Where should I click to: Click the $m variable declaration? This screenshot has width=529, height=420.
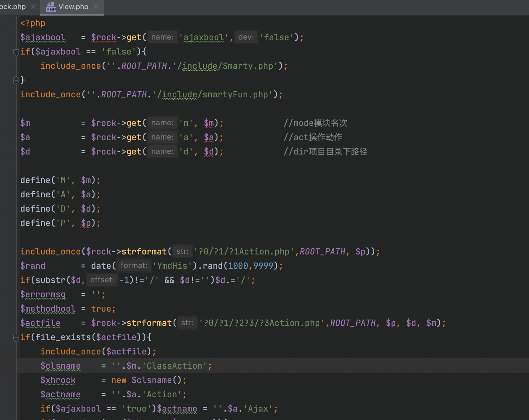click(x=25, y=123)
